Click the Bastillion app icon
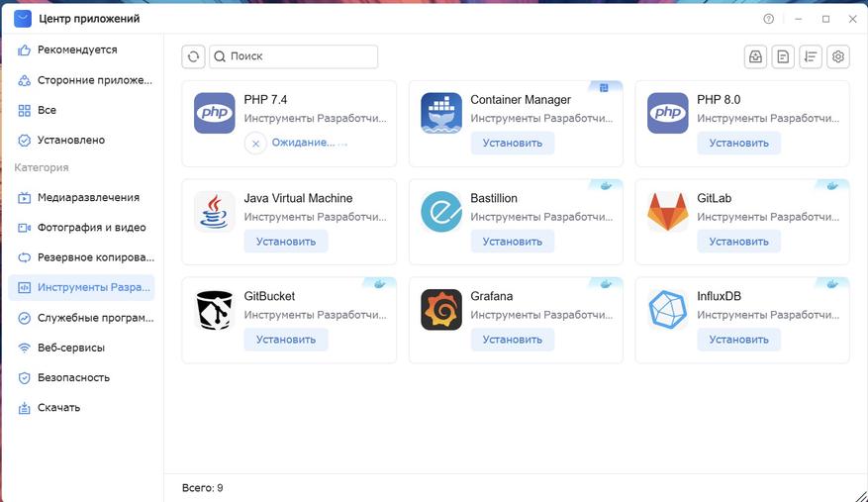Viewport: 868px width, 502px height. pos(441,212)
